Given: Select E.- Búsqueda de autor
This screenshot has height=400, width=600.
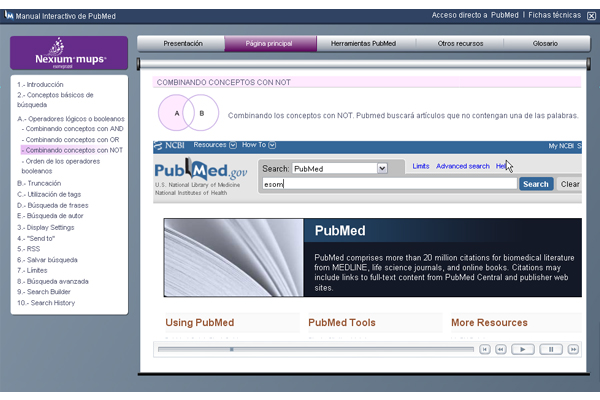Looking at the screenshot, I should [x=50, y=216].
